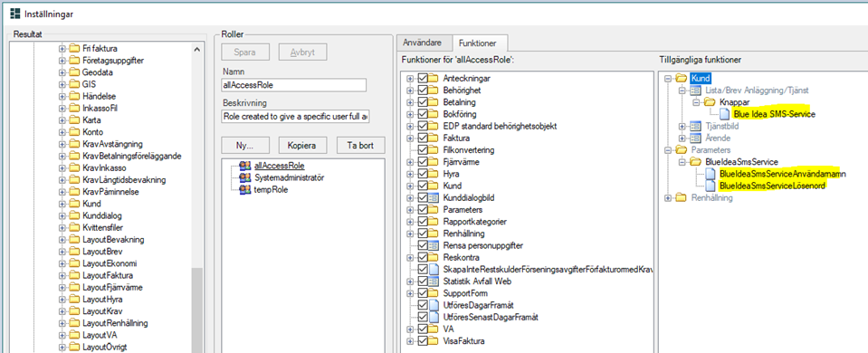Collapse the Parameters node in Tillgängliga funktioner
This screenshot has width=868, height=353.
669,150
